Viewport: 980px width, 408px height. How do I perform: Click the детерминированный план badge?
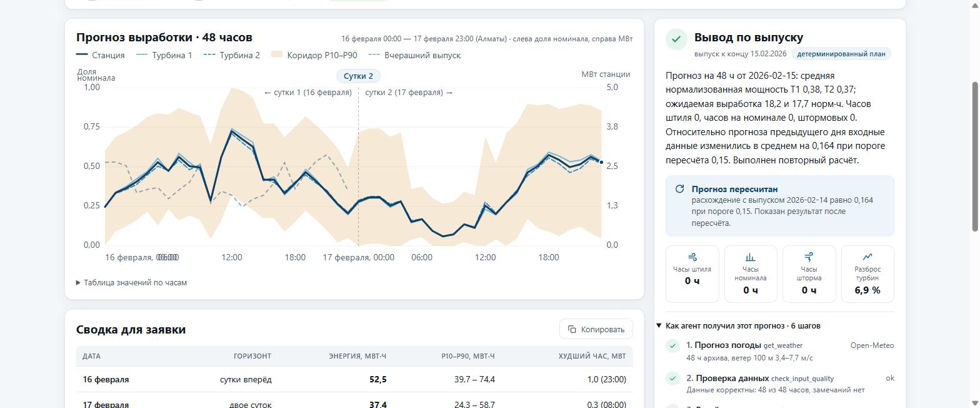pos(841,54)
